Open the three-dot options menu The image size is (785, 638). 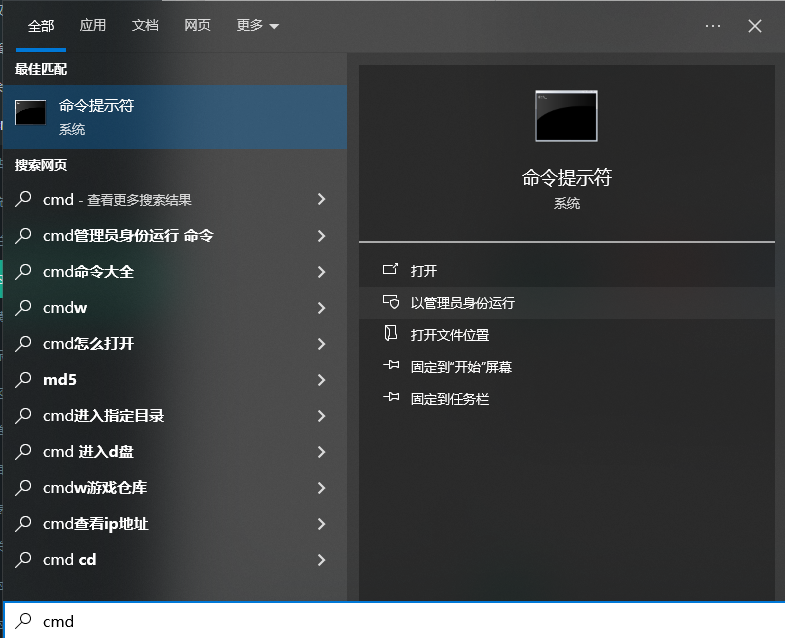tap(712, 26)
